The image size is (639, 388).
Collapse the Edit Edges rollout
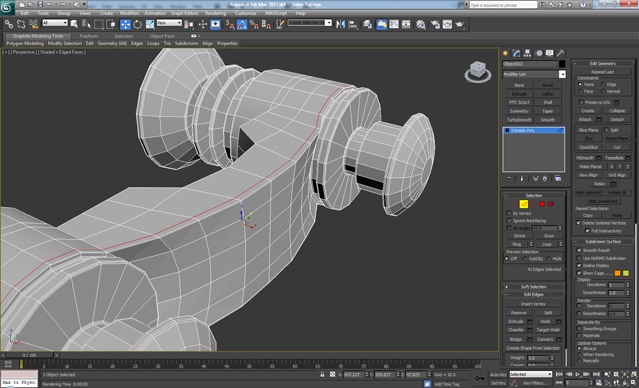[x=533, y=295]
